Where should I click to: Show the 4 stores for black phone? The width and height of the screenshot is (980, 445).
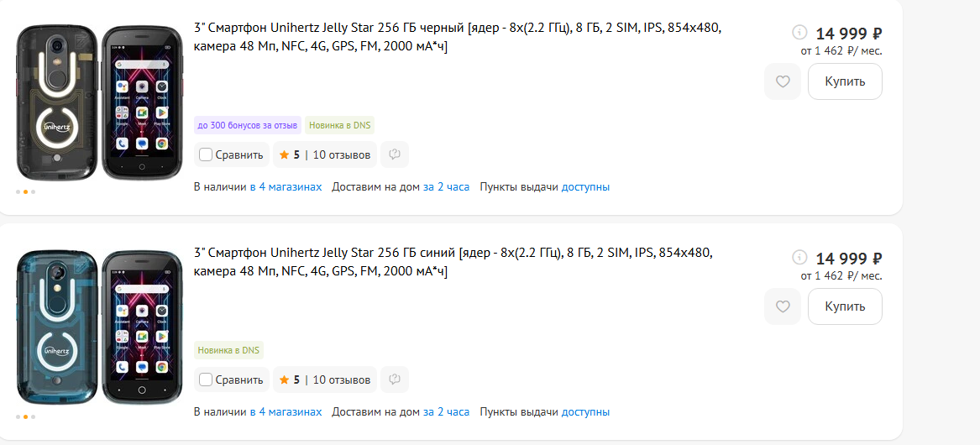coord(286,187)
